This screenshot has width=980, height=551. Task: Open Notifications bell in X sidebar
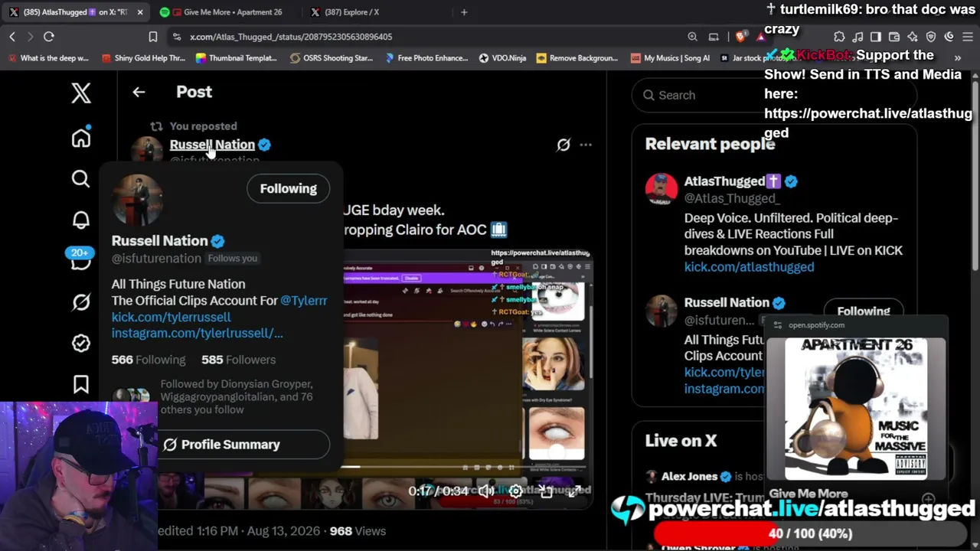pos(81,220)
